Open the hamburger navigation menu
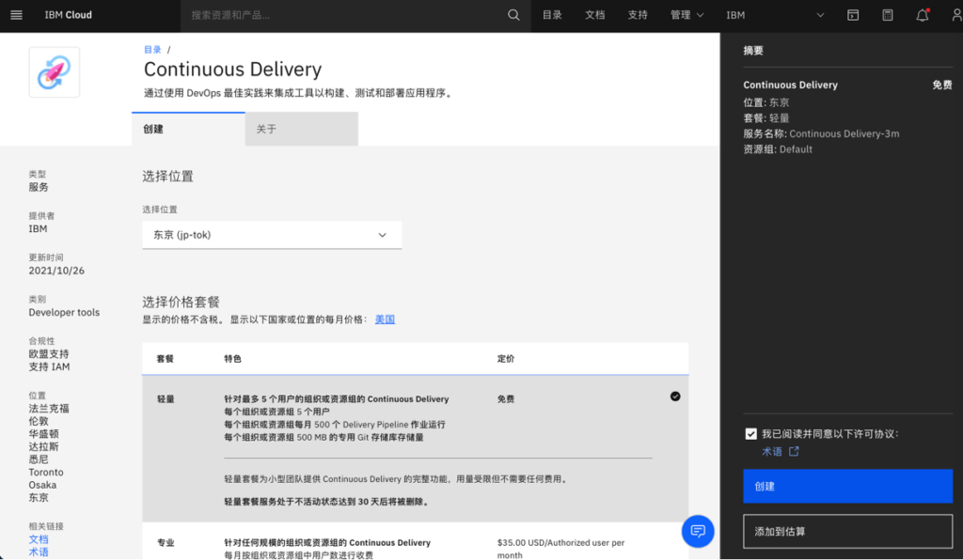Image resolution: width=963 pixels, height=560 pixels. pos(17,15)
